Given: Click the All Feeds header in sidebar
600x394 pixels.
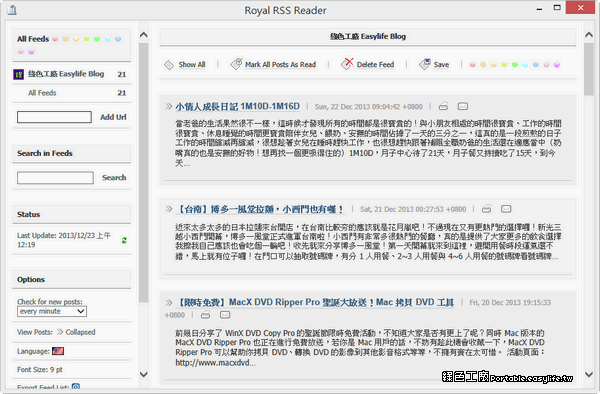Looking at the screenshot, I should click(x=33, y=39).
